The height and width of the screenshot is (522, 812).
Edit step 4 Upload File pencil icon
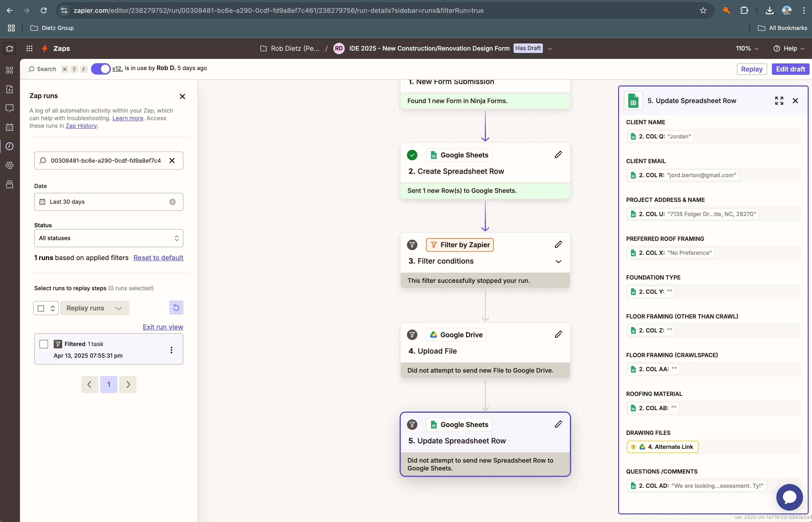click(558, 335)
